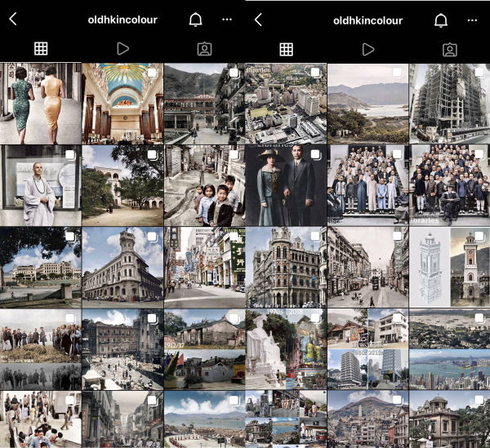
Task: Switch to the reels play tab on right screen
Action: click(368, 49)
